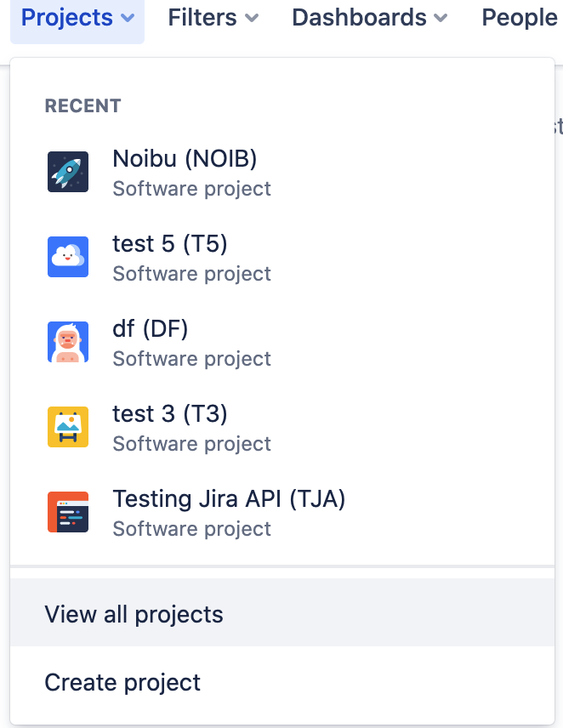This screenshot has width=563, height=728.
Task: Open Testing Jira API (TJA) project name
Action: pyautogui.click(x=229, y=498)
